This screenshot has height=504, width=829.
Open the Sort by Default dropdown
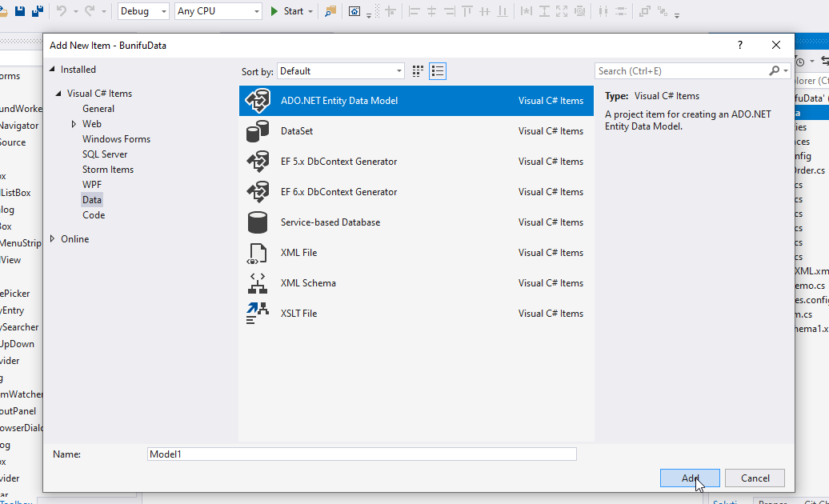pos(341,70)
